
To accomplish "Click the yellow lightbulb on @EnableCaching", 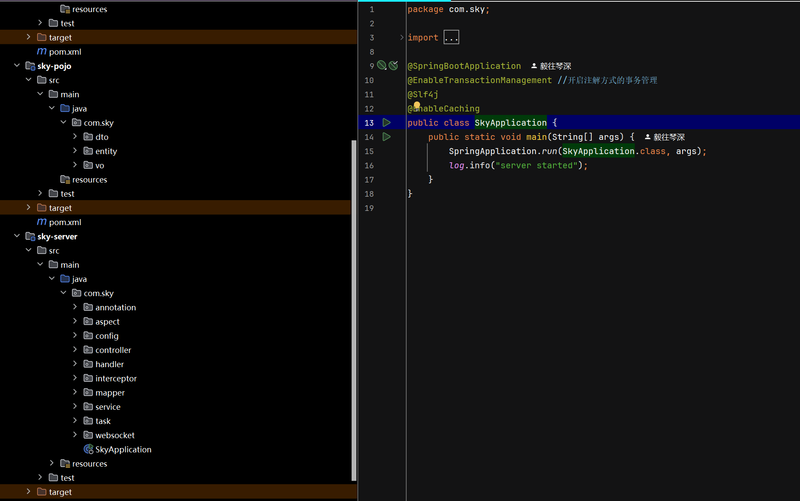I will (417, 106).
